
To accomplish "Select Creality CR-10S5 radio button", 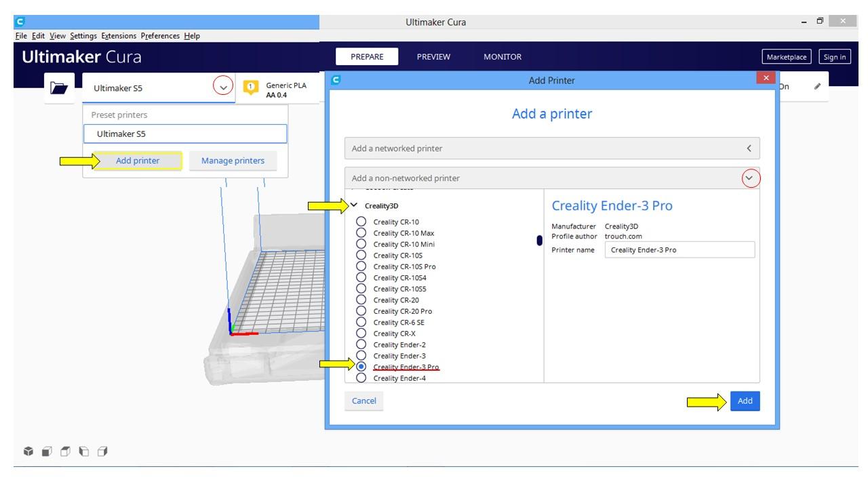I will pos(361,289).
